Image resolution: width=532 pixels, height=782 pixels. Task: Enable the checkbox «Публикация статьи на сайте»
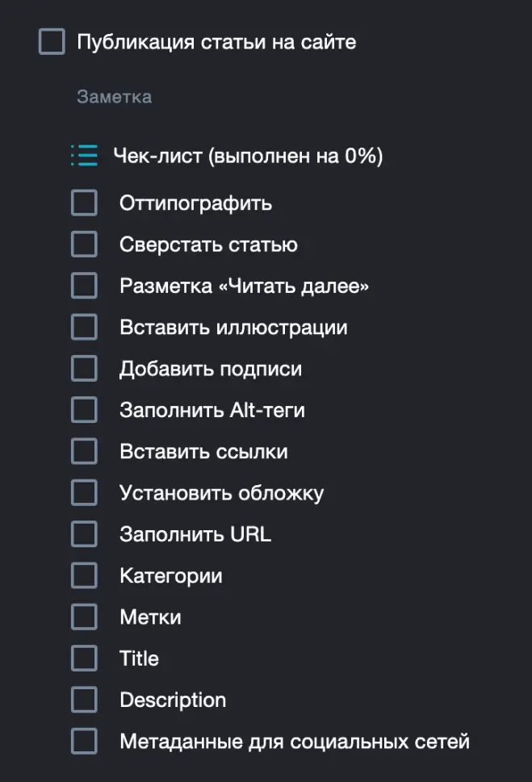coord(51,42)
